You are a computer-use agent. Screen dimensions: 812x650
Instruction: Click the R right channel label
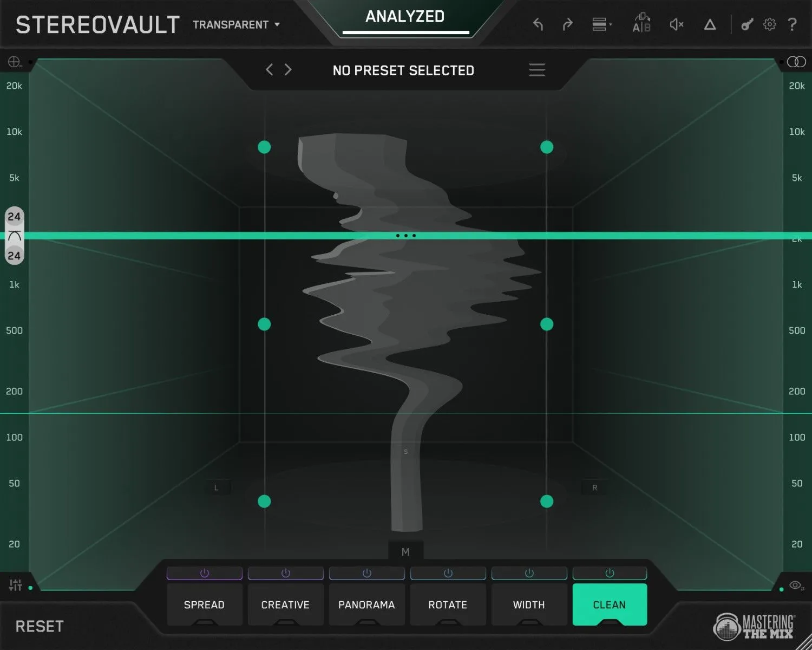(594, 488)
